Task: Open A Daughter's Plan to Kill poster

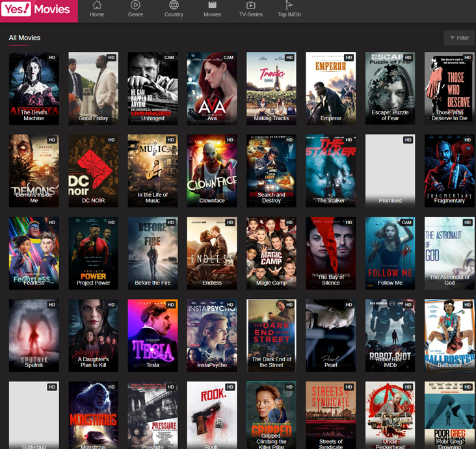Action: pos(94,335)
